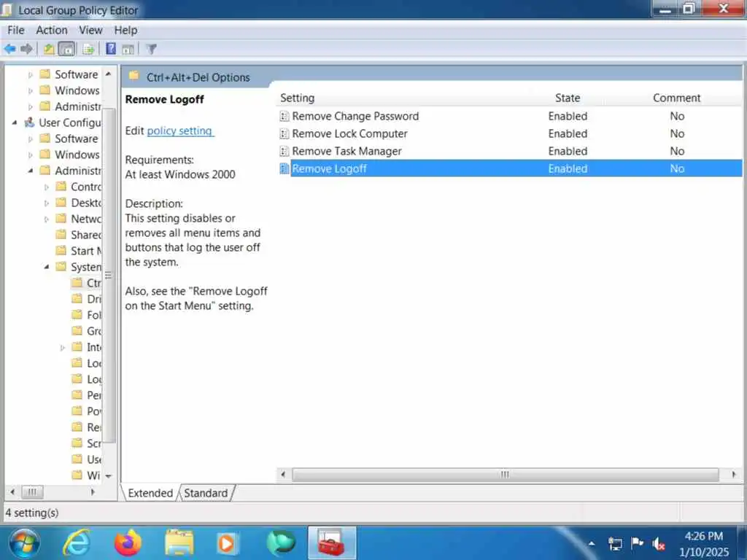Go up one level with folder-arrow icon
This screenshot has width=747, height=560.
pyautogui.click(x=49, y=49)
